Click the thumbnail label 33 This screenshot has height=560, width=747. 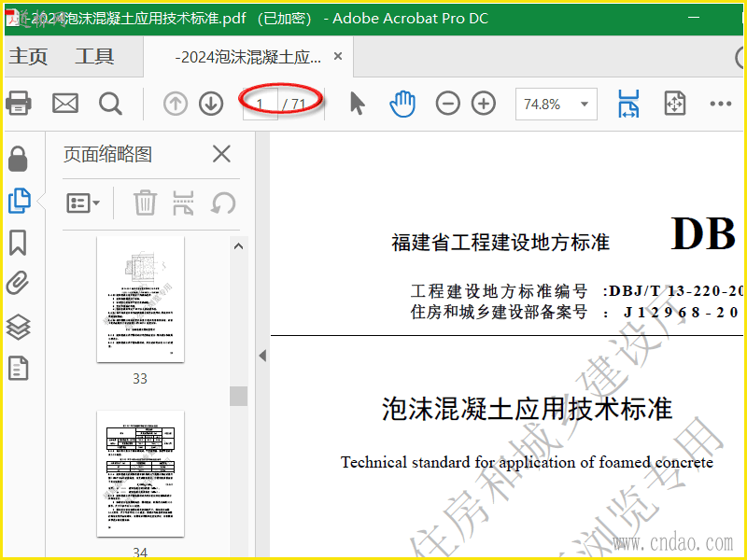[140, 379]
